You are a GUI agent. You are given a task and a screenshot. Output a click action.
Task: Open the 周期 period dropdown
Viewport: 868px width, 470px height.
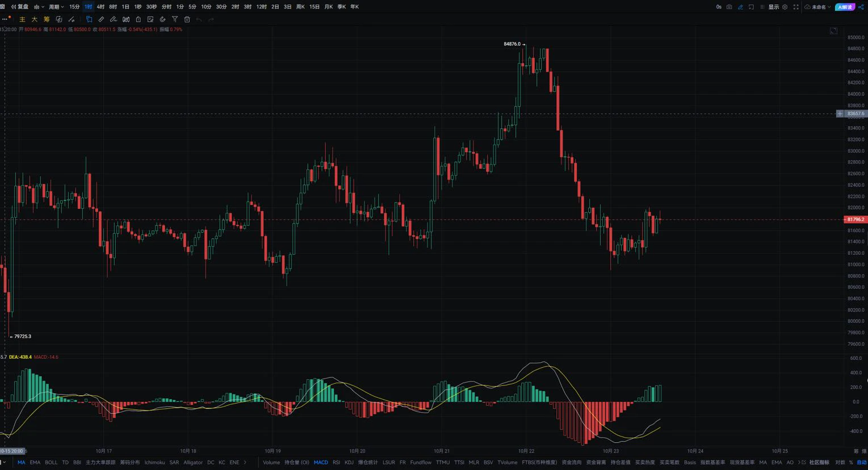(56, 7)
